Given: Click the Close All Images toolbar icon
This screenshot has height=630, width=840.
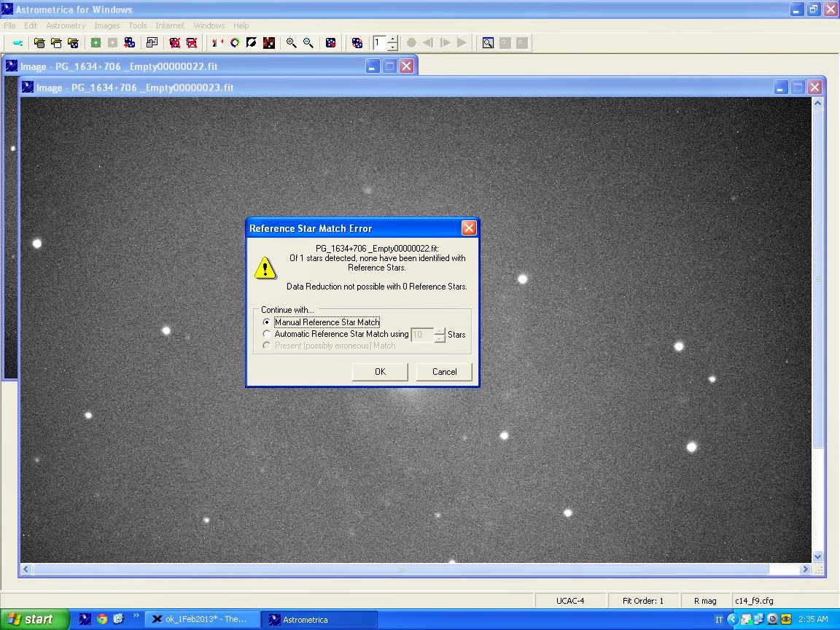Looking at the screenshot, I should point(192,43).
